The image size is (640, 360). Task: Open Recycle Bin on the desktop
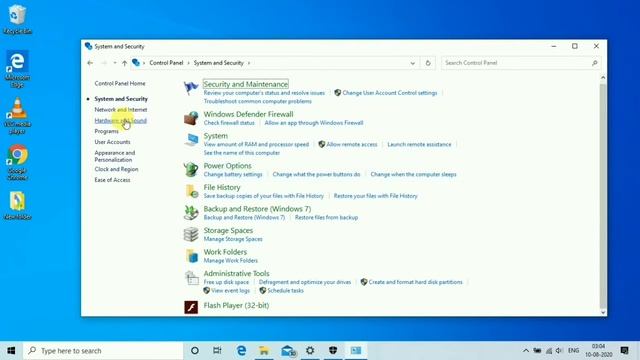[x=17, y=19]
